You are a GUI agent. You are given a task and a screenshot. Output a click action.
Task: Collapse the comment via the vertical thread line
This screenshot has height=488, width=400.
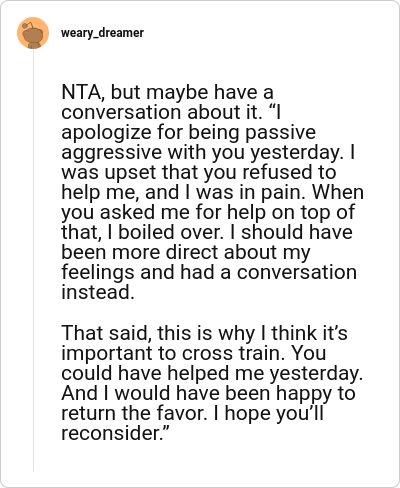click(x=33, y=260)
